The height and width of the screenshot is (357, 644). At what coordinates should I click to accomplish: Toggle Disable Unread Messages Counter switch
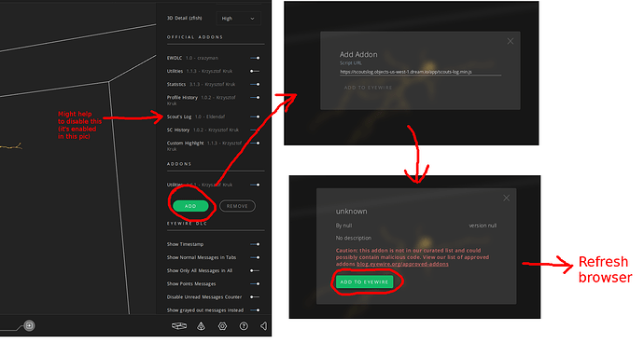coord(255,296)
